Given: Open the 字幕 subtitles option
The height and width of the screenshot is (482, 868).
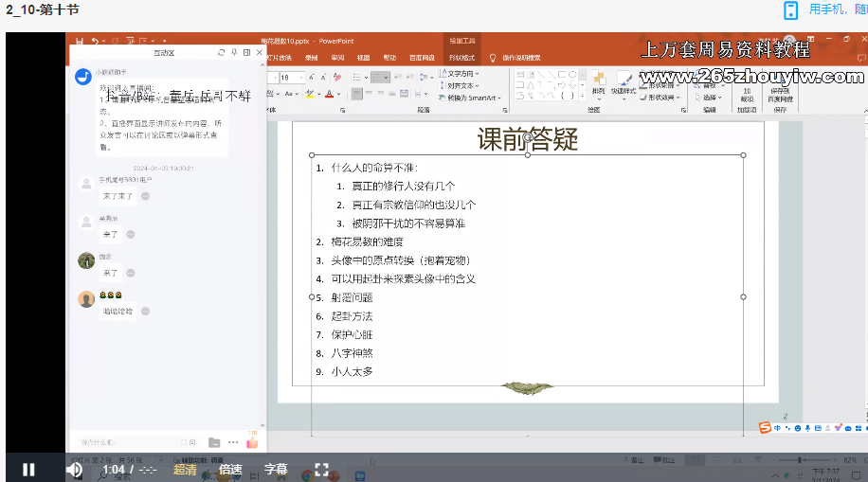Looking at the screenshot, I should 276,470.
